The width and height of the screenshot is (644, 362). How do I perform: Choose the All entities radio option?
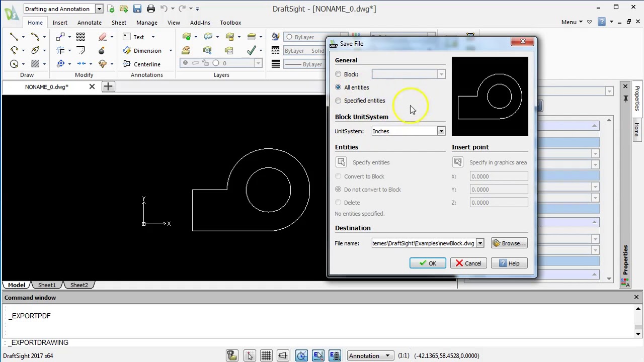pos(338,87)
